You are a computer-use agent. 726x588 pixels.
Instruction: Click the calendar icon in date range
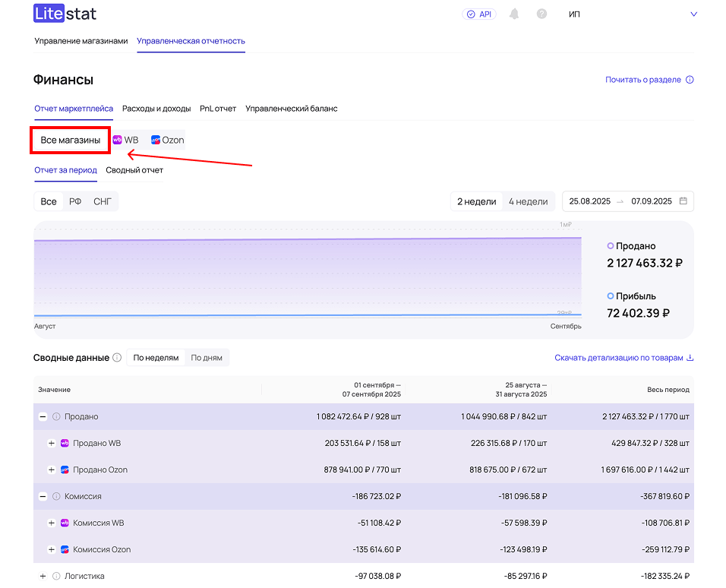683,201
